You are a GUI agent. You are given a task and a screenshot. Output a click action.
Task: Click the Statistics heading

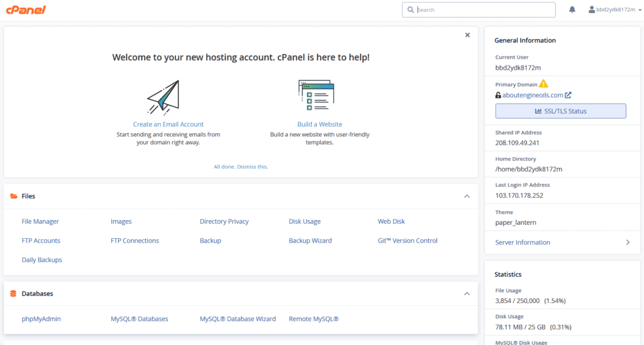508,275
